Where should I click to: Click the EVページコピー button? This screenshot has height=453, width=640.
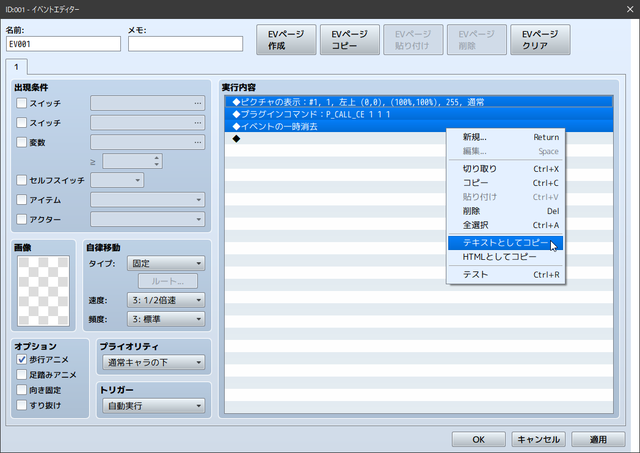pos(350,40)
